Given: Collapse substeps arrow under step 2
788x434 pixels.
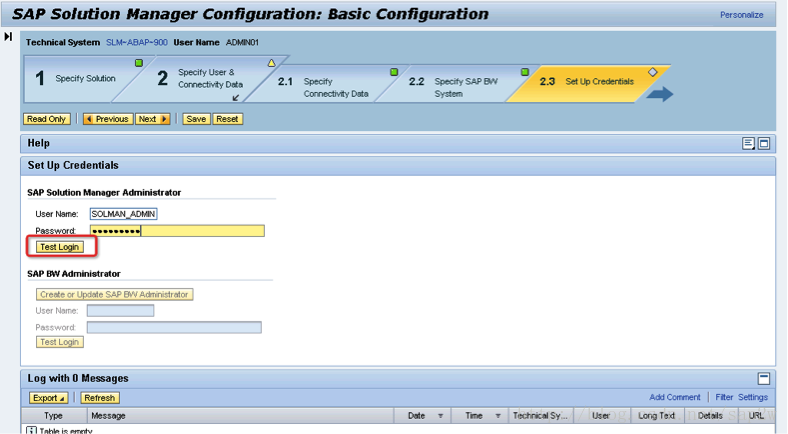Looking at the screenshot, I should pyautogui.click(x=236, y=97).
